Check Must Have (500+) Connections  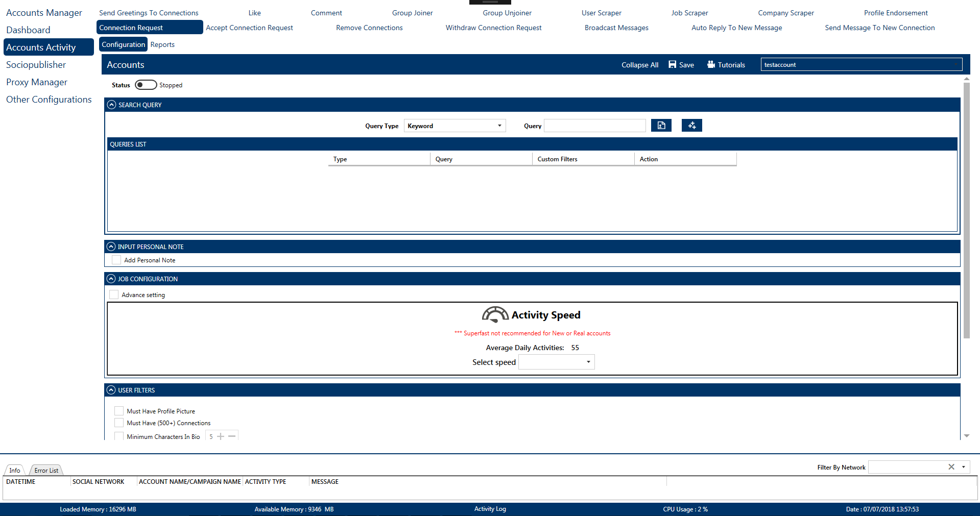click(x=119, y=423)
